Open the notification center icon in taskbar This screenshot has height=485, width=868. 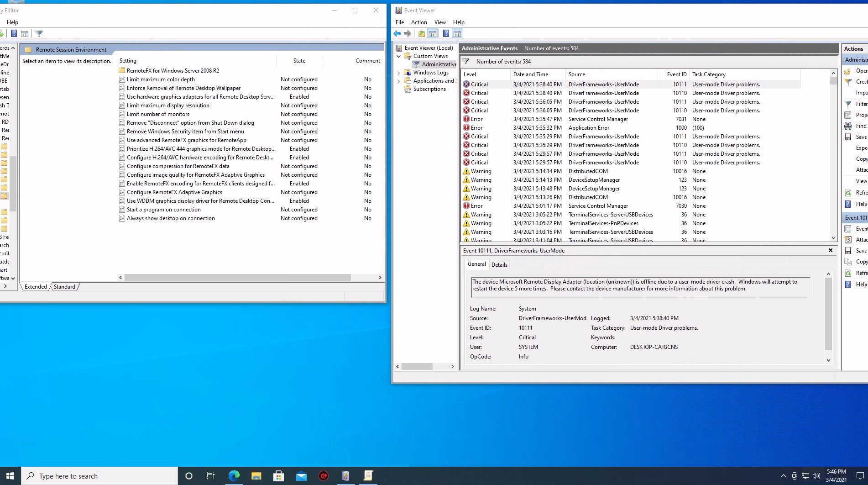[x=860, y=476]
